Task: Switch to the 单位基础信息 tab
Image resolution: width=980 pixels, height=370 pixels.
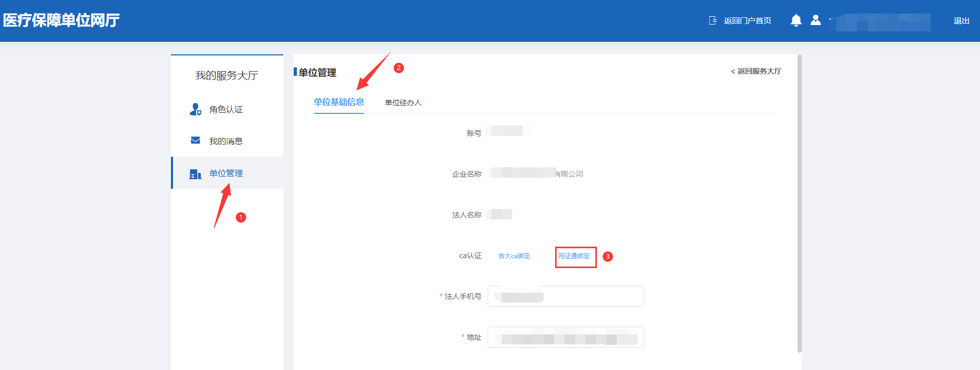Action: (339, 102)
